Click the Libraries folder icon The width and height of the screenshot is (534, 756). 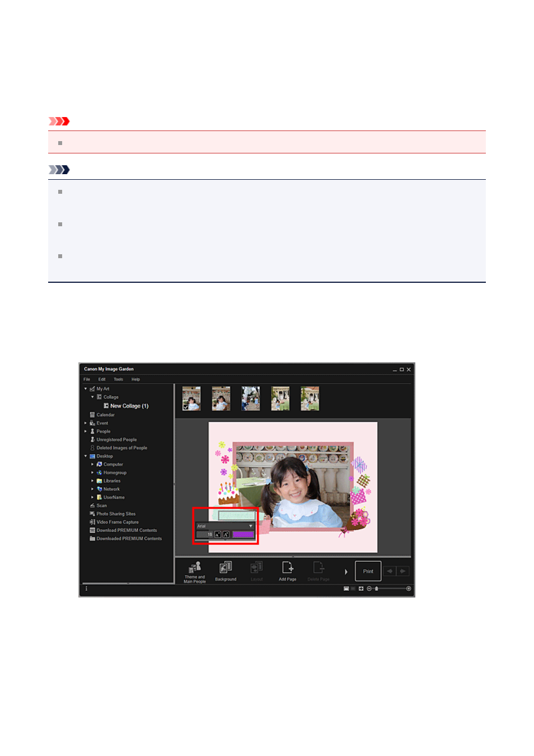click(x=99, y=481)
